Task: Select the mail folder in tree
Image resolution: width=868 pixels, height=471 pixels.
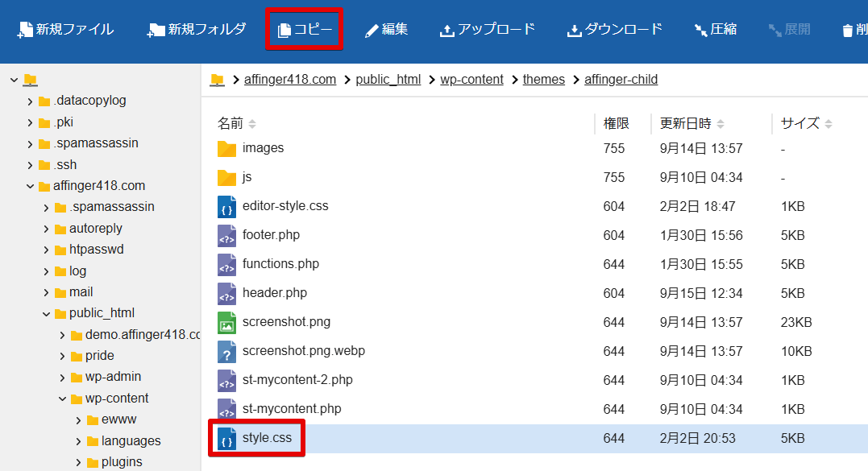Action: (x=81, y=292)
